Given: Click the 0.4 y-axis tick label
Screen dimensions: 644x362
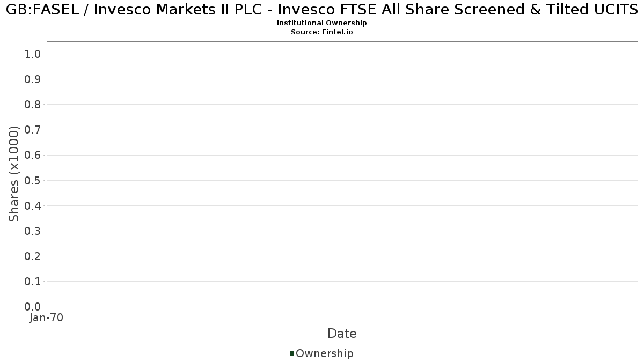Looking at the screenshot, I should pos(33,205).
